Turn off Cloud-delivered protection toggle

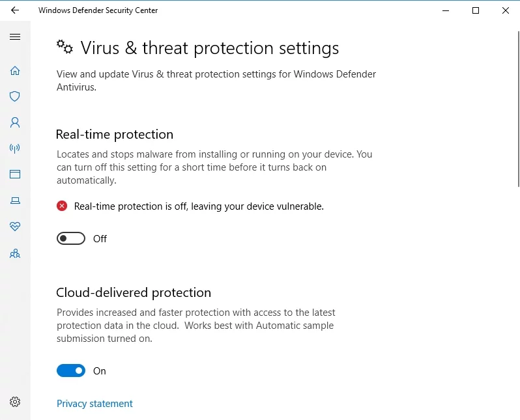tap(71, 371)
